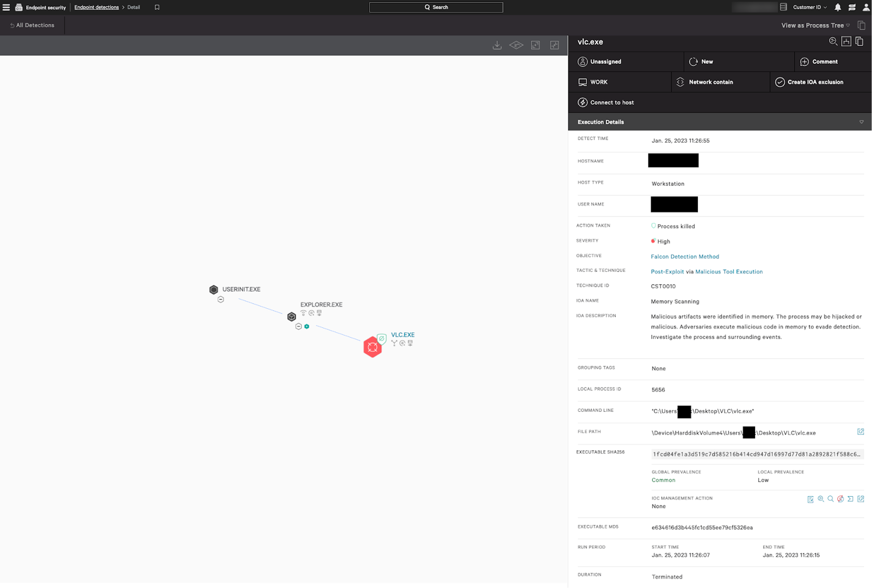The height and width of the screenshot is (588, 872).
Task: Open the File Path external link icon
Action: pyautogui.click(x=861, y=432)
